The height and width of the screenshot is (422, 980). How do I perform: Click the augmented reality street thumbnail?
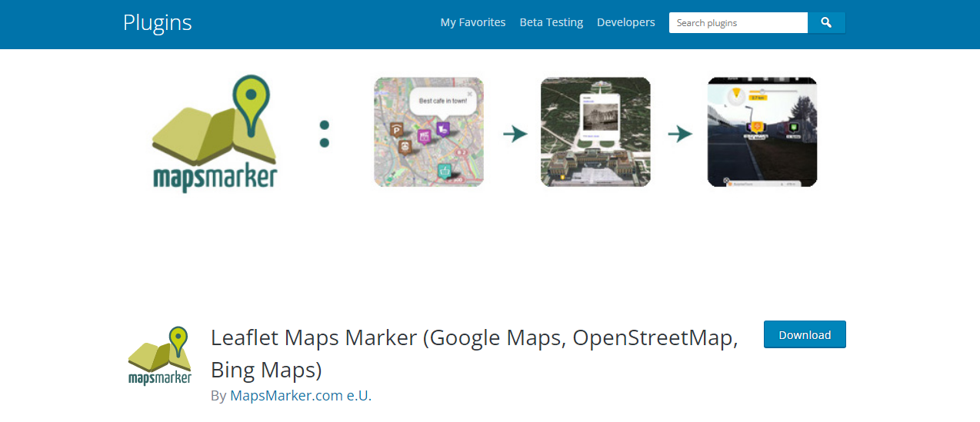tap(762, 131)
